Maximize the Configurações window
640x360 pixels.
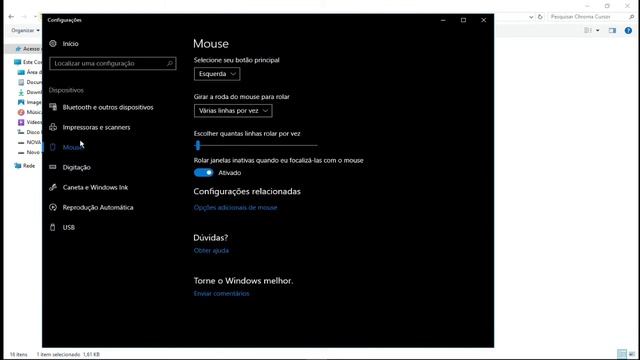463,20
